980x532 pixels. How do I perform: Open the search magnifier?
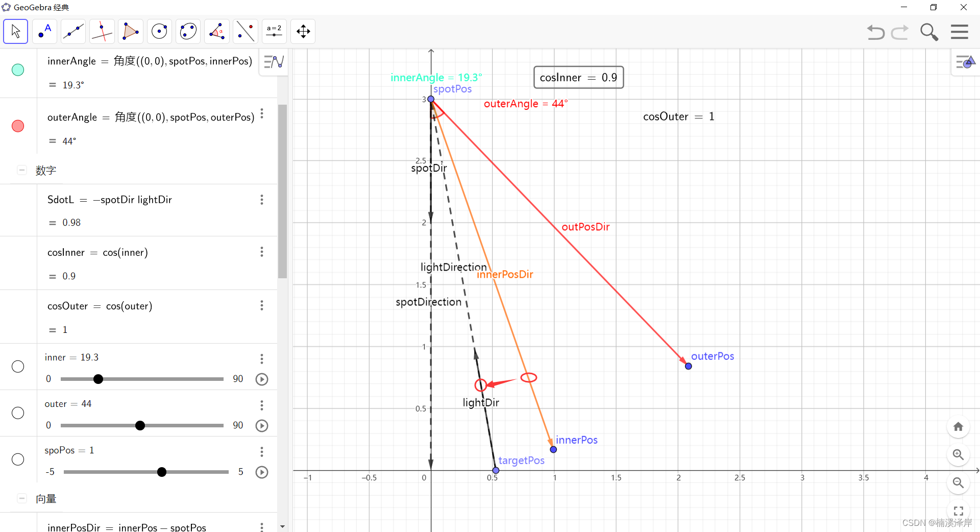[x=929, y=32]
